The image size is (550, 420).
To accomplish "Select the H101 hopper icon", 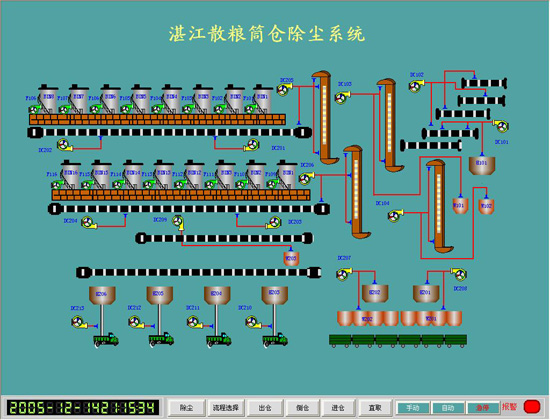I will (x=482, y=165).
